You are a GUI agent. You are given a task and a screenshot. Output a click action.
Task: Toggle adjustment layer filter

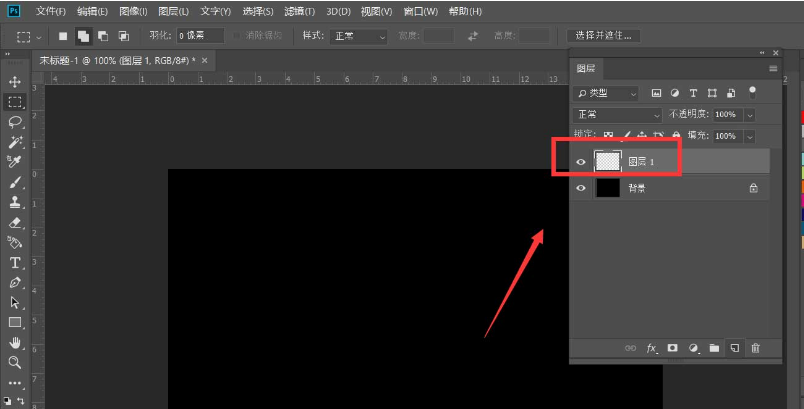click(x=675, y=93)
